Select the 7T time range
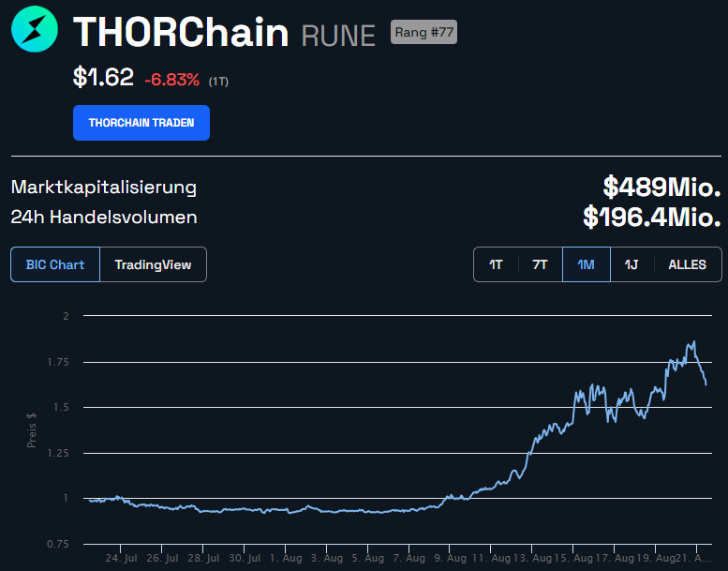The image size is (728, 571). [540, 264]
